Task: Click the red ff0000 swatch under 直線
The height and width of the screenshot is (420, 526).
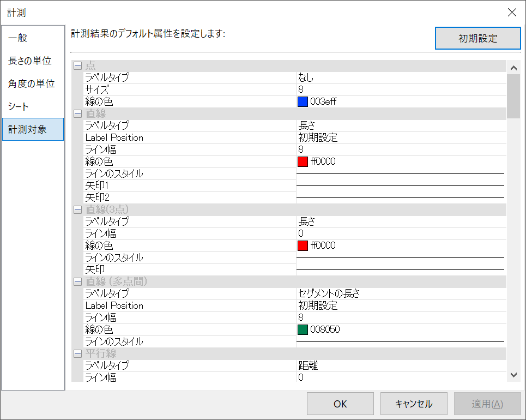Action: click(303, 161)
